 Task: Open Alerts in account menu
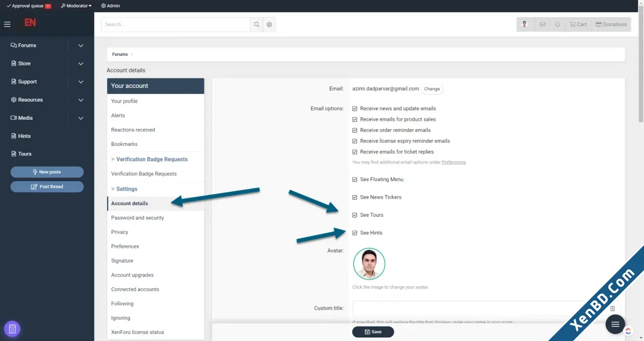point(155,116)
